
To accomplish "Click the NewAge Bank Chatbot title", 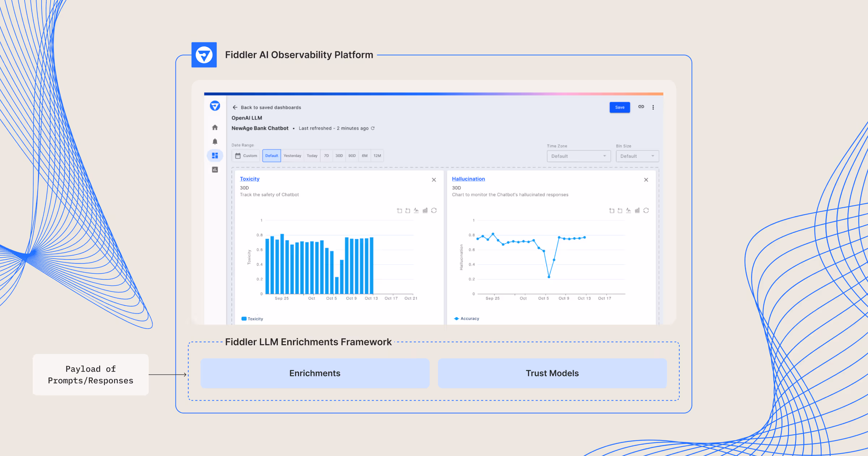I will coord(260,128).
